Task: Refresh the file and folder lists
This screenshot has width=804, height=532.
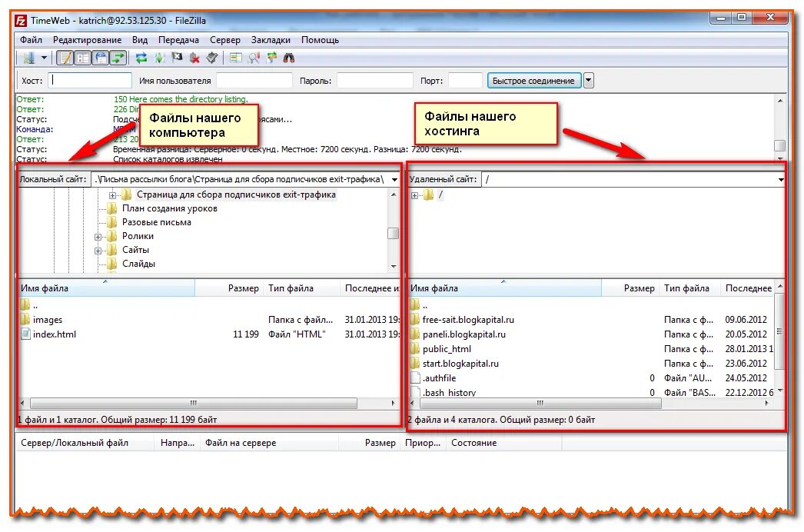Action: click(x=141, y=58)
